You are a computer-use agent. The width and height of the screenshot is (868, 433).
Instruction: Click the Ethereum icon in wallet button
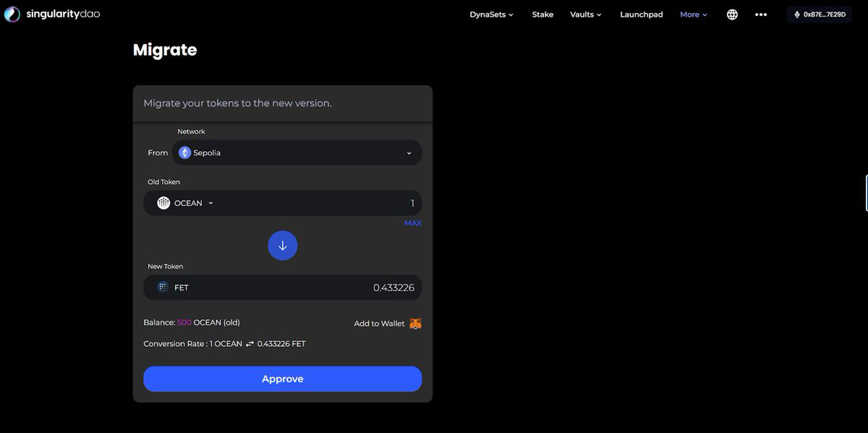tap(797, 14)
